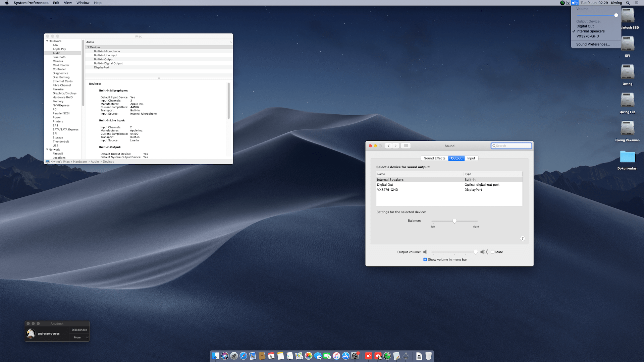644x362 pixels.
Task: Collapse the Devices disclosure triangle
Action: click(x=89, y=47)
